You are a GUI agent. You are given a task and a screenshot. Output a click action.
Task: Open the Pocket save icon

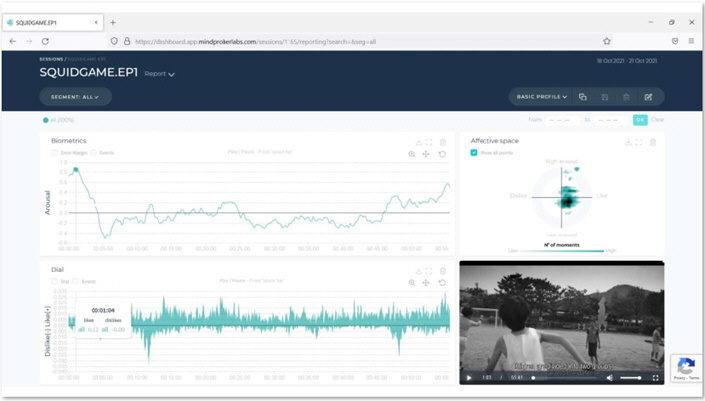(675, 41)
